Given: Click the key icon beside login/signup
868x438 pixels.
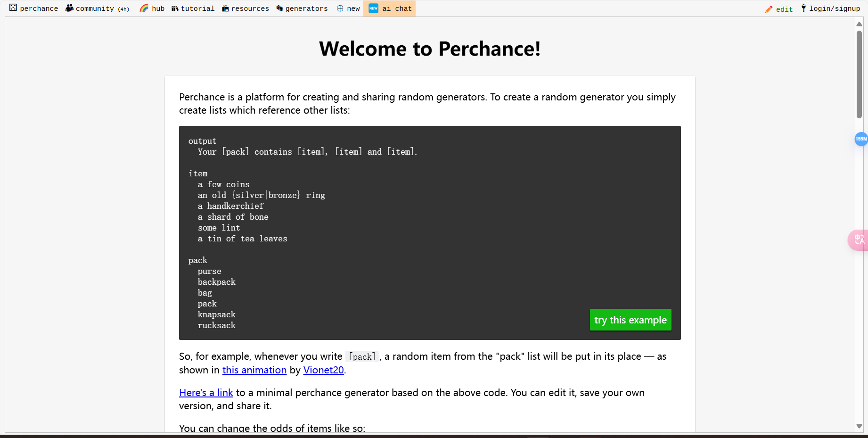Looking at the screenshot, I should tap(803, 8).
